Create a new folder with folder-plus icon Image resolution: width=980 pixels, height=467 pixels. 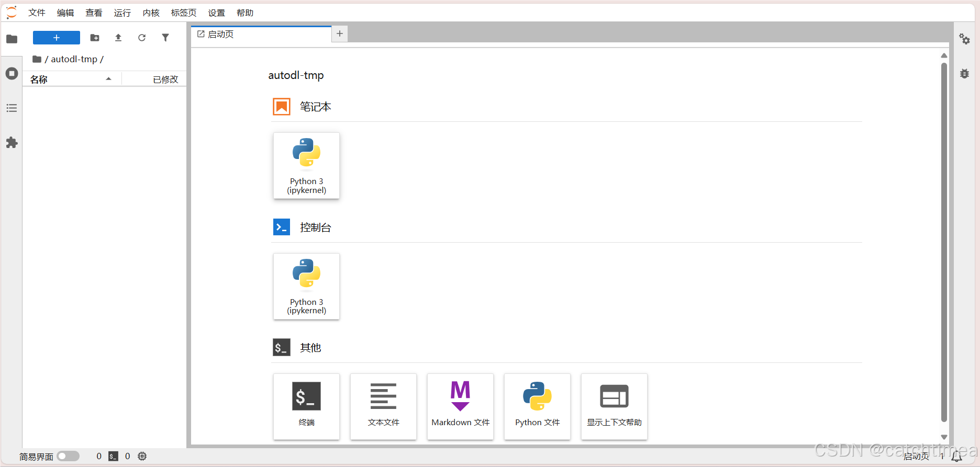coord(95,38)
